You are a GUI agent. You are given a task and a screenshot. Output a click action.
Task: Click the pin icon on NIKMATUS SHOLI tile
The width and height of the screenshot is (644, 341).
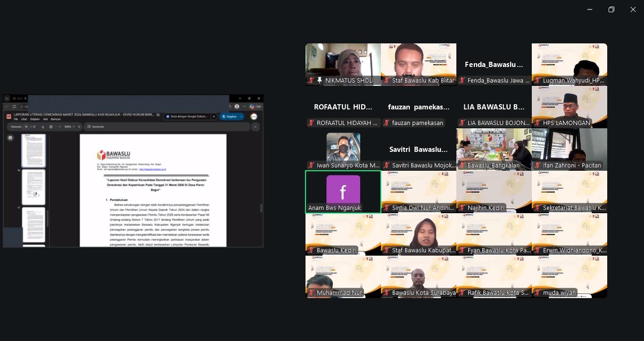click(x=320, y=81)
